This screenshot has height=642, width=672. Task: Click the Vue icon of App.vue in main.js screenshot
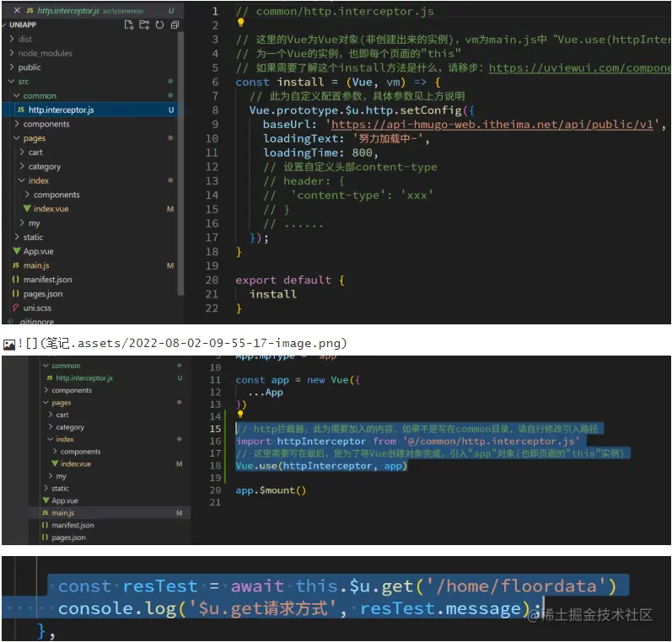click(x=46, y=500)
